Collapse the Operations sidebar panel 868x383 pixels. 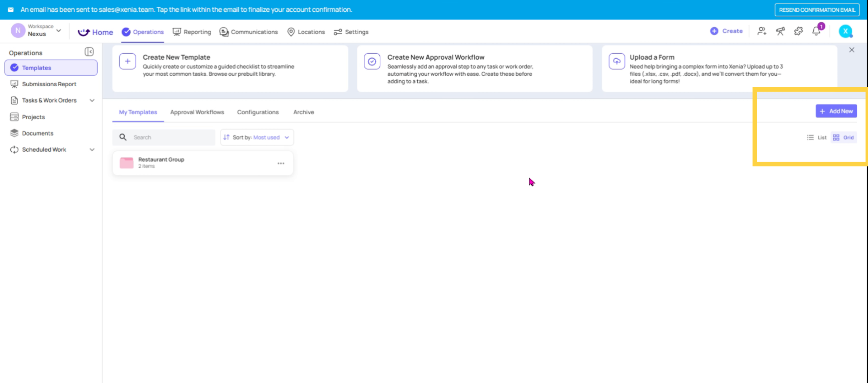click(x=89, y=52)
